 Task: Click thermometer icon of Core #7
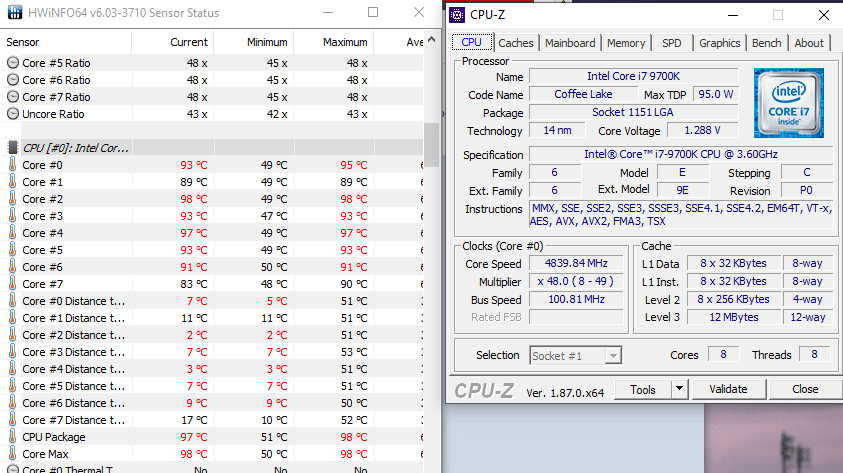point(12,284)
